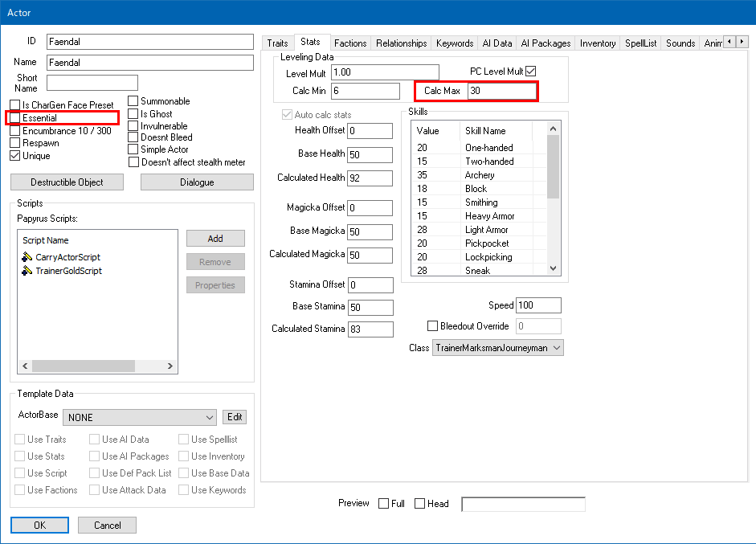Check the Invulnerable option
This screenshot has height=544, width=756.
pos(133,126)
